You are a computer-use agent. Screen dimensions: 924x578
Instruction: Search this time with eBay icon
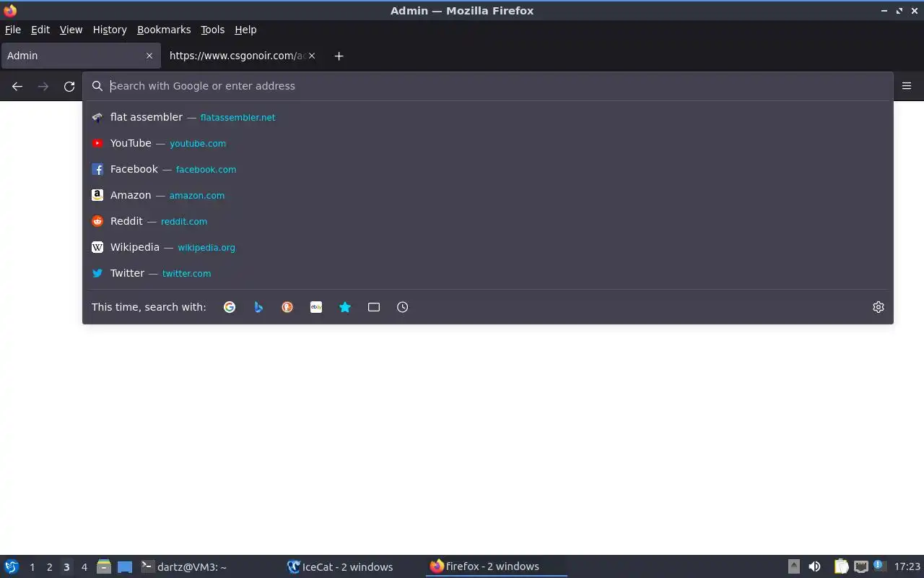[x=316, y=307]
